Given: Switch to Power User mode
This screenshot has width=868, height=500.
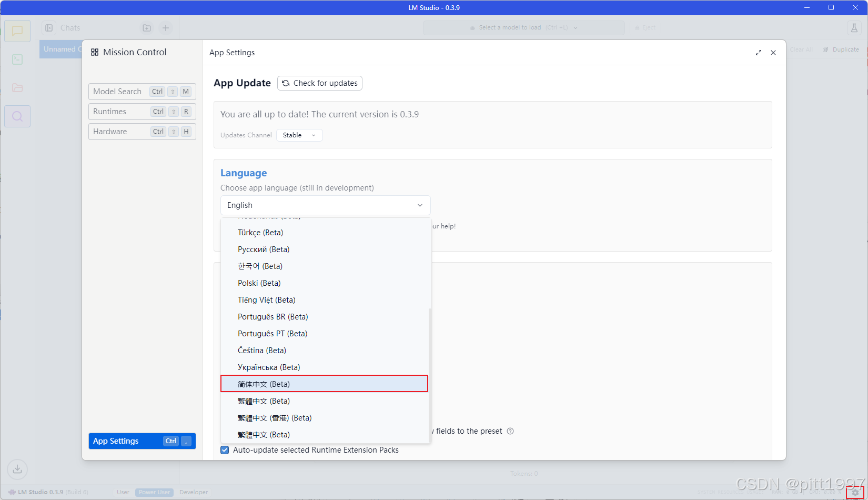Looking at the screenshot, I should 155,493.
